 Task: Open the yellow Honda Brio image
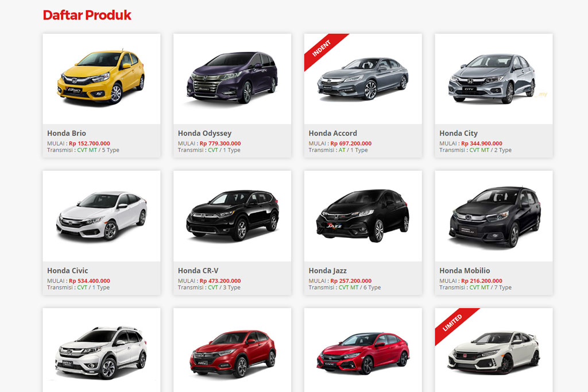coord(101,78)
